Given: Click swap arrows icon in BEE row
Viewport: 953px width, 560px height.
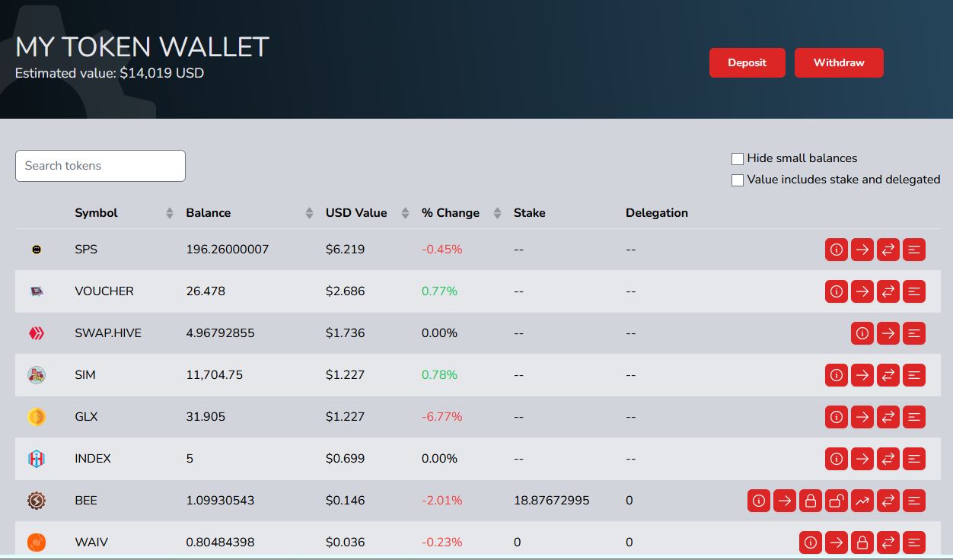Looking at the screenshot, I should [888, 501].
